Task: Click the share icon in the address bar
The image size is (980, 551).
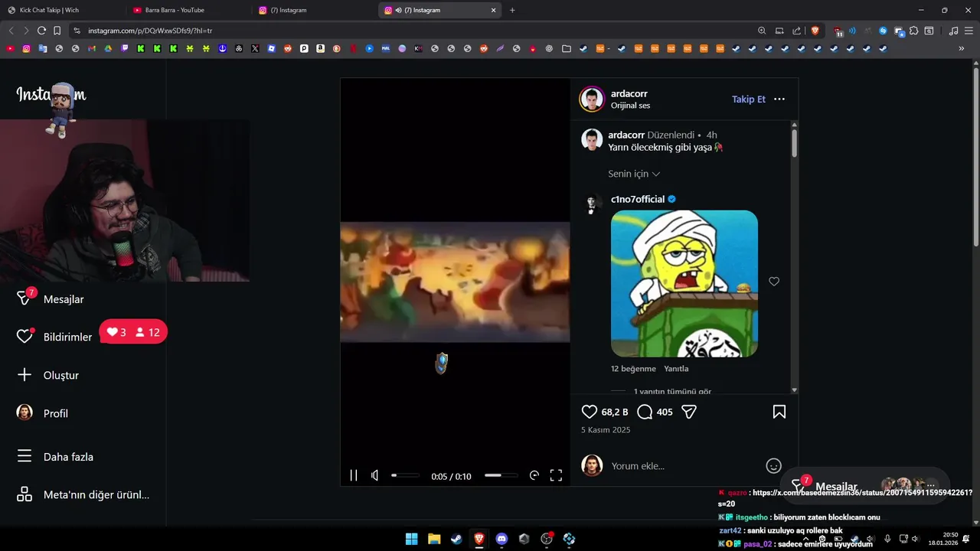Action: click(796, 31)
